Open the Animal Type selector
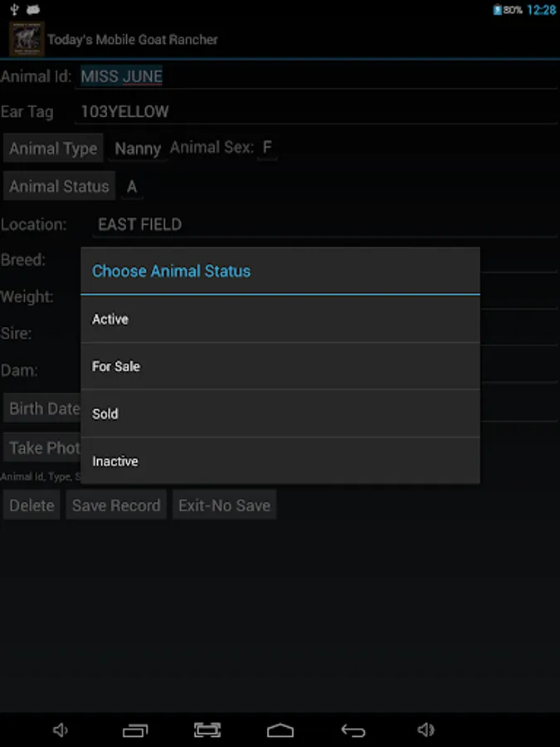Image resolution: width=560 pixels, height=747 pixels. point(53,149)
